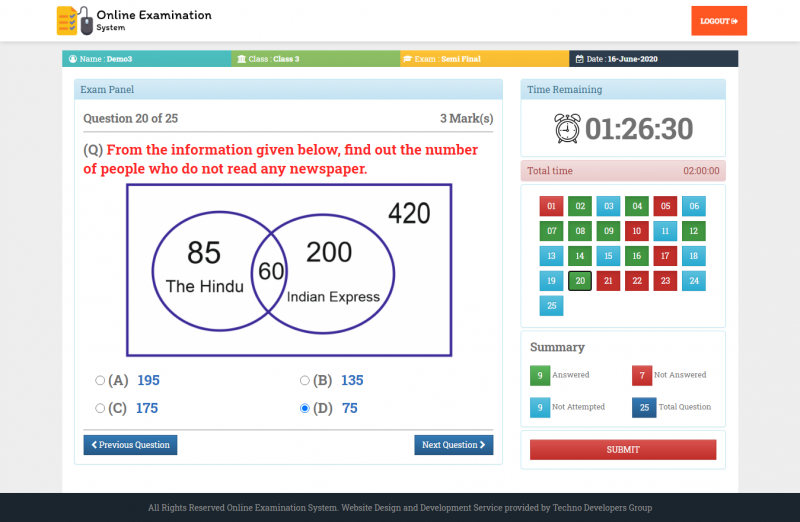Click the answer text 195
The image size is (800, 522).
pyautogui.click(x=148, y=380)
